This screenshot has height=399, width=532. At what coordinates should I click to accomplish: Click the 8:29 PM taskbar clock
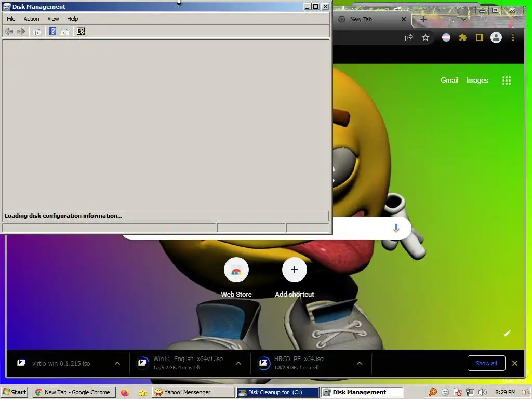click(x=505, y=392)
